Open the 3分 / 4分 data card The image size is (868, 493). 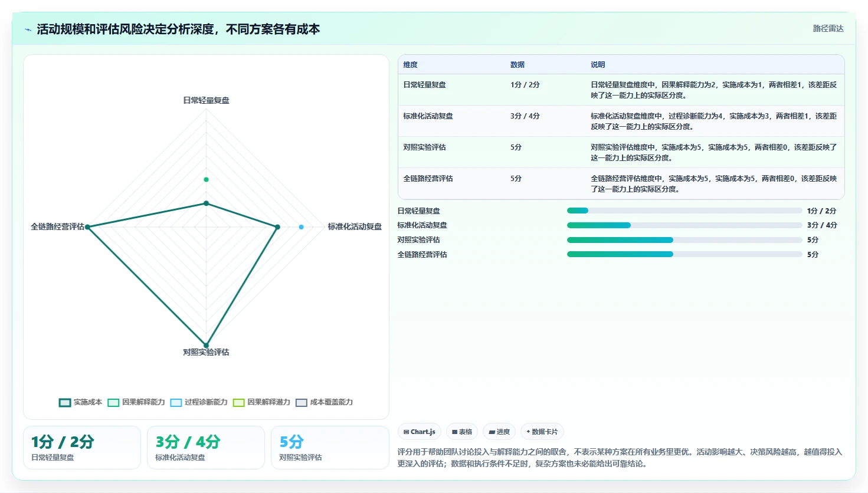[x=206, y=448]
